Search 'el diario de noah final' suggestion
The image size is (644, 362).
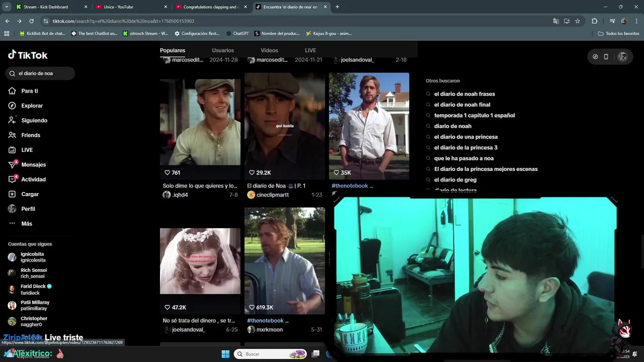(x=462, y=105)
